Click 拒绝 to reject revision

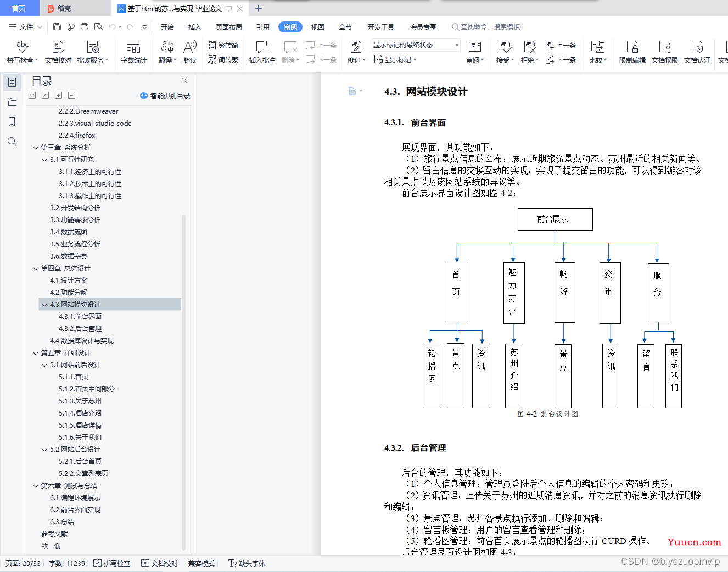(x=529, y=52)
